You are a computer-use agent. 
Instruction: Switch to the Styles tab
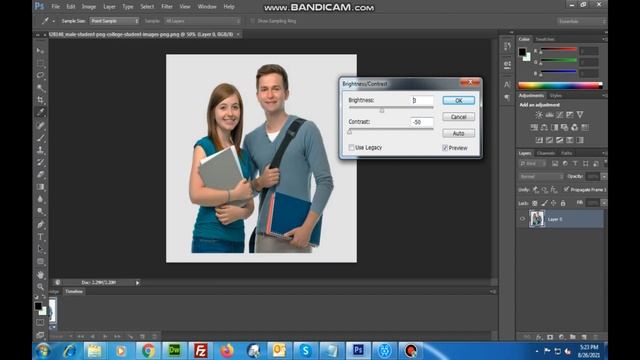[x=556, y=96]
